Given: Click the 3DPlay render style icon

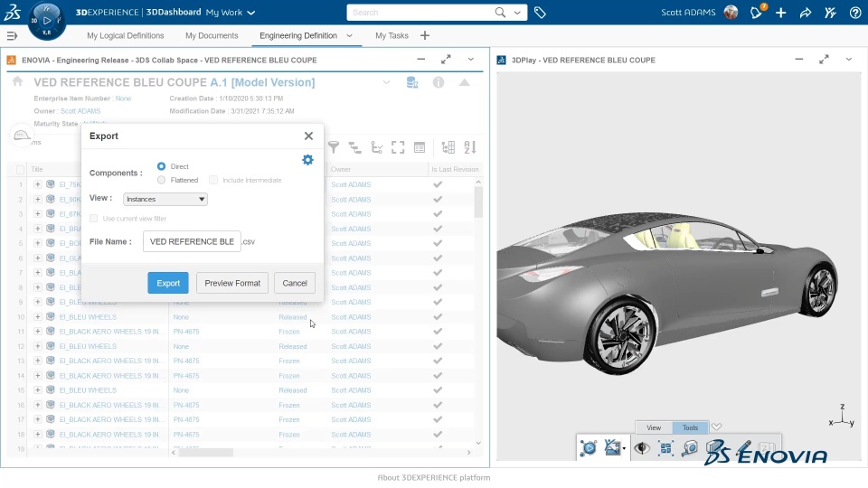Looking at the screenshot, I should 613,447.
